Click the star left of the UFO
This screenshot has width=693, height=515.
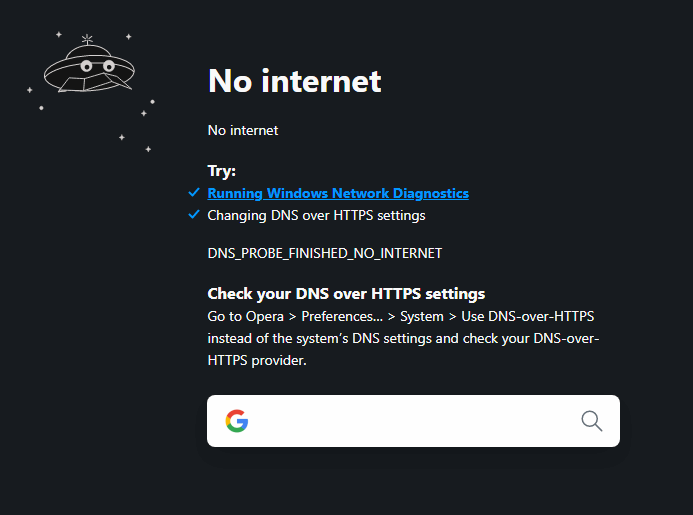(x=30, y=90)
